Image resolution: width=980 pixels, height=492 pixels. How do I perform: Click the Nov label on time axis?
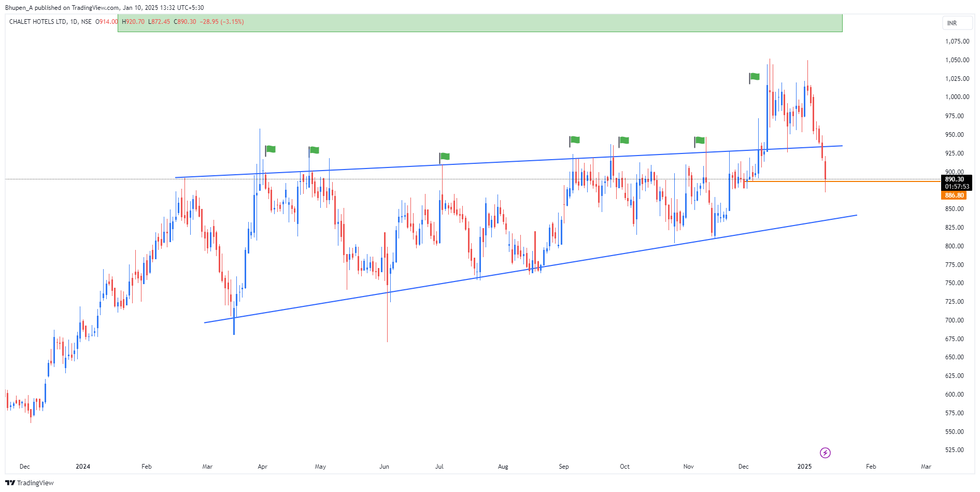coord(689,467)
